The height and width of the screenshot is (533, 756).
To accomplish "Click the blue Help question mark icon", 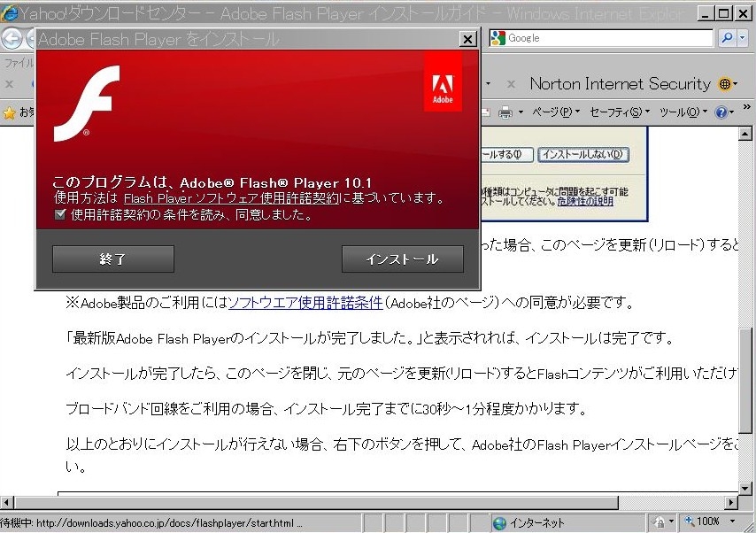I will pyautogui.click(x=721, y=112).
